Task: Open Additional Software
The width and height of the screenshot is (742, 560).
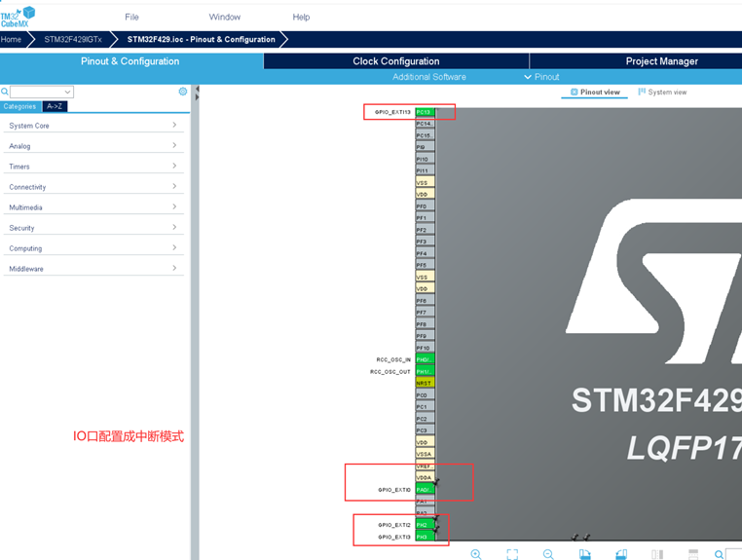Action: point(429,77)
